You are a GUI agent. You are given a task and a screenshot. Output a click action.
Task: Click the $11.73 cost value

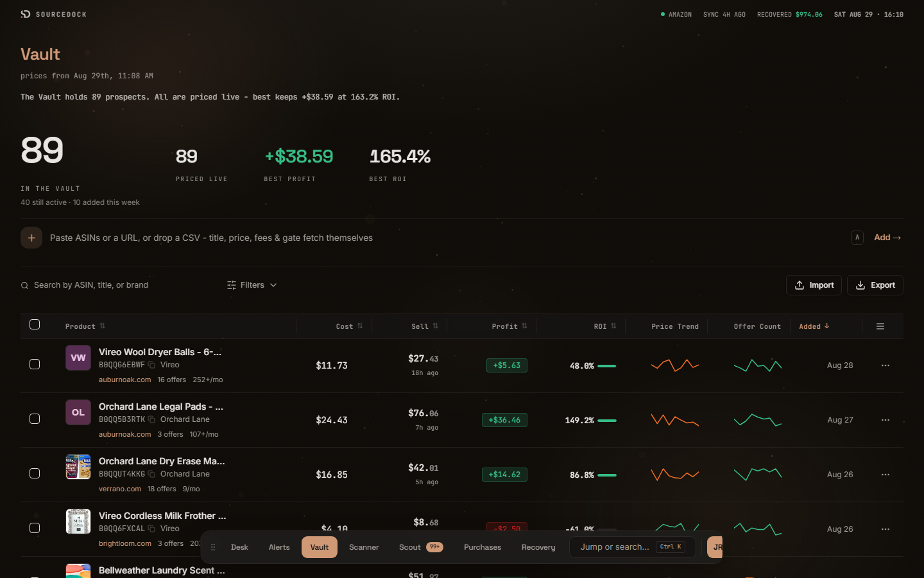(x=332, y=365)
